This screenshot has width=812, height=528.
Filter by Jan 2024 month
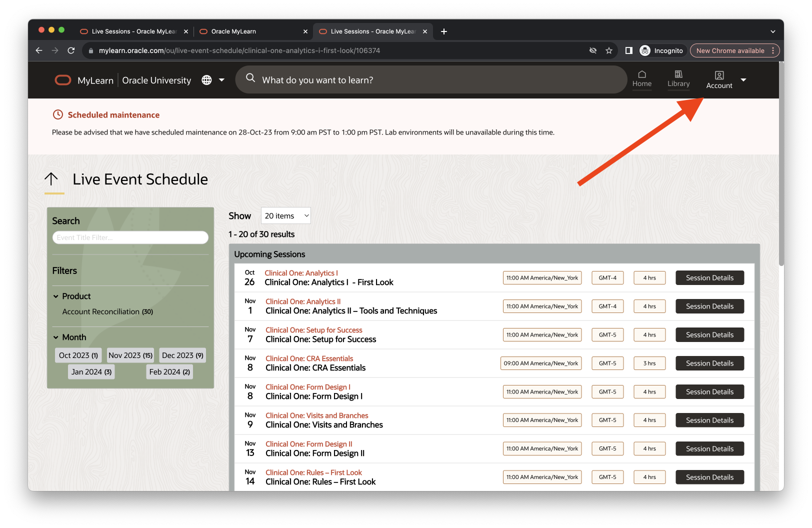(x=91, y=372)
